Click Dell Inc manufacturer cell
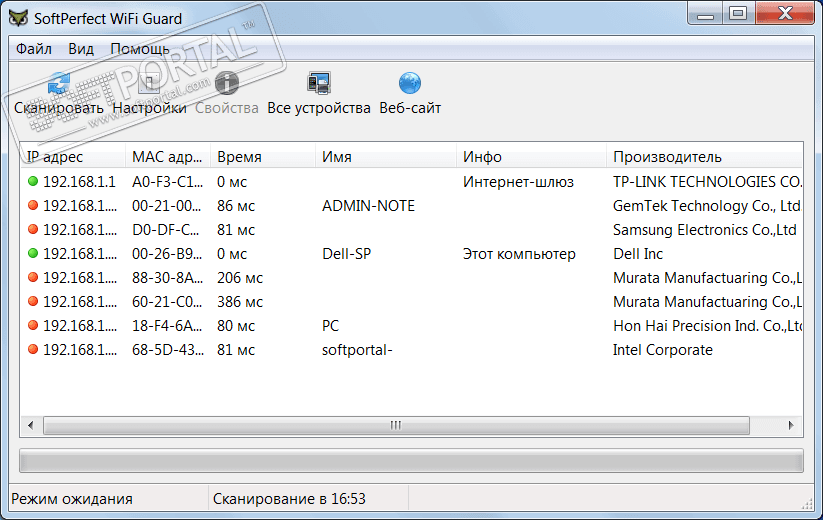This screenshot has height=520, width=823. pyautogui.click(x=638, y=254)
